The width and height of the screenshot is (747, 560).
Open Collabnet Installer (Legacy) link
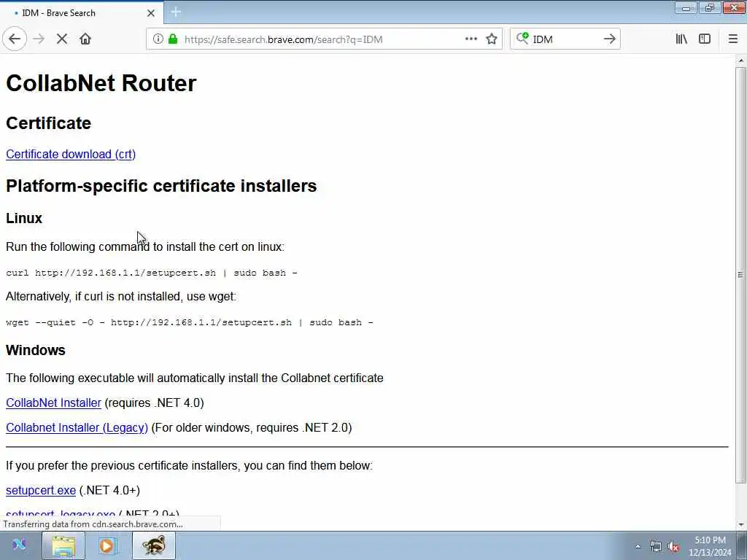77,427
